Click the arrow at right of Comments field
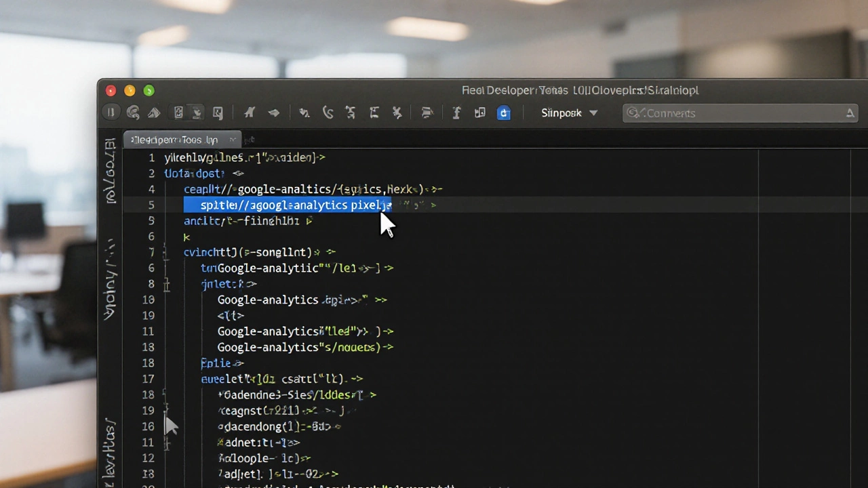Image resolution: width=868 pixels, height=488 pixels. click(x=850, y=113)
